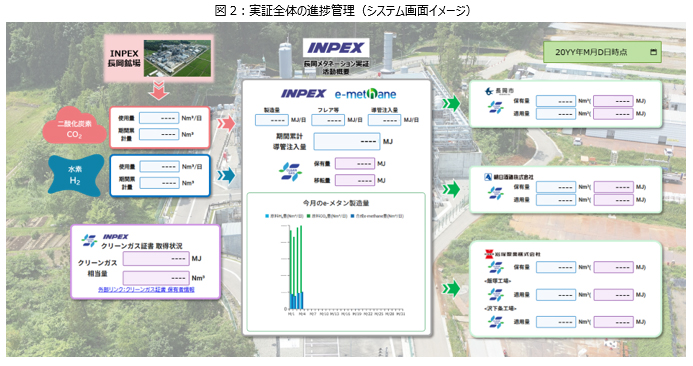
Task: Click the clean gas logo in クリーンガス証書 panel
Action: pyautogui.click(x=89, y=240)
